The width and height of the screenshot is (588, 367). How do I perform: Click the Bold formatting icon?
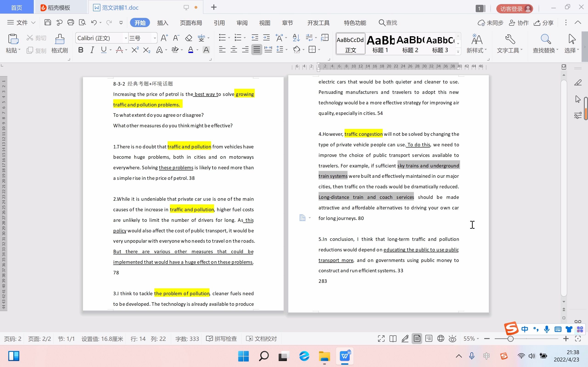click(x=80, y=50)
